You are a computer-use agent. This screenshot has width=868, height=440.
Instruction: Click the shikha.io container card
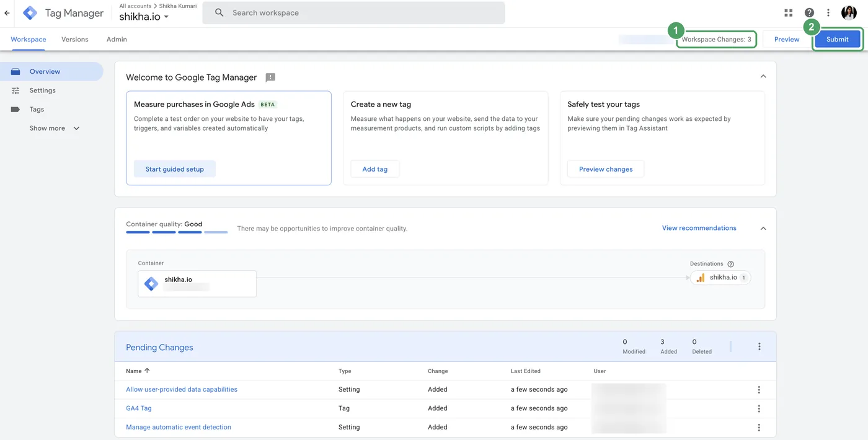point(197,284)
